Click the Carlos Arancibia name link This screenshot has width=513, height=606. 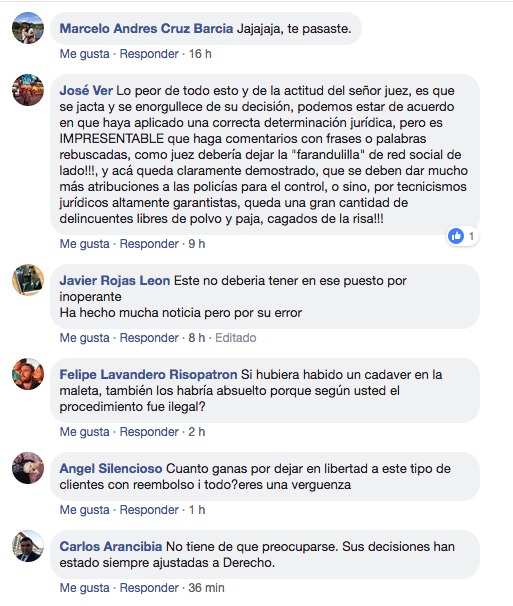click(111, 546)
